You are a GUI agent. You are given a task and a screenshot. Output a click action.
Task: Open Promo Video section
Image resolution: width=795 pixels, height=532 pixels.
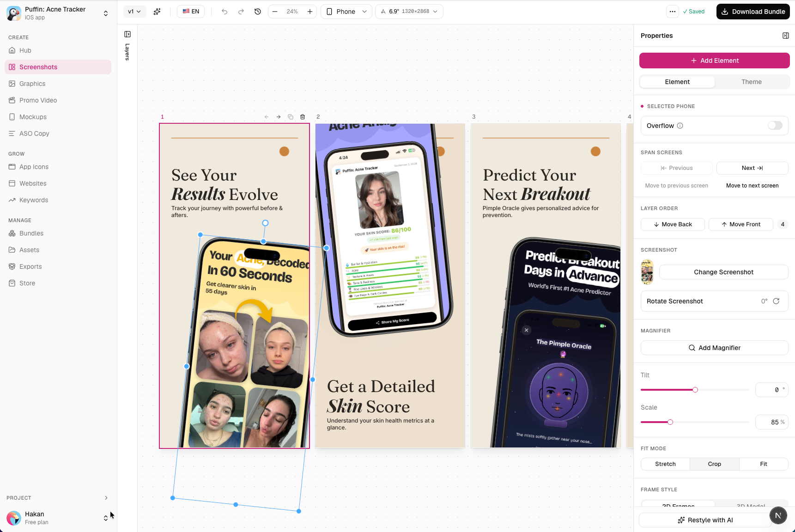point(58,100)
